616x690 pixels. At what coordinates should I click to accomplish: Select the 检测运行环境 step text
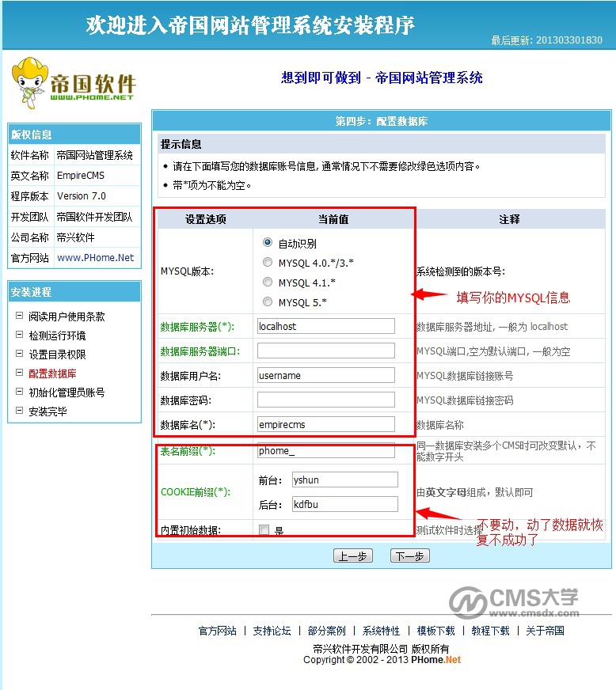tap(57, 336)
